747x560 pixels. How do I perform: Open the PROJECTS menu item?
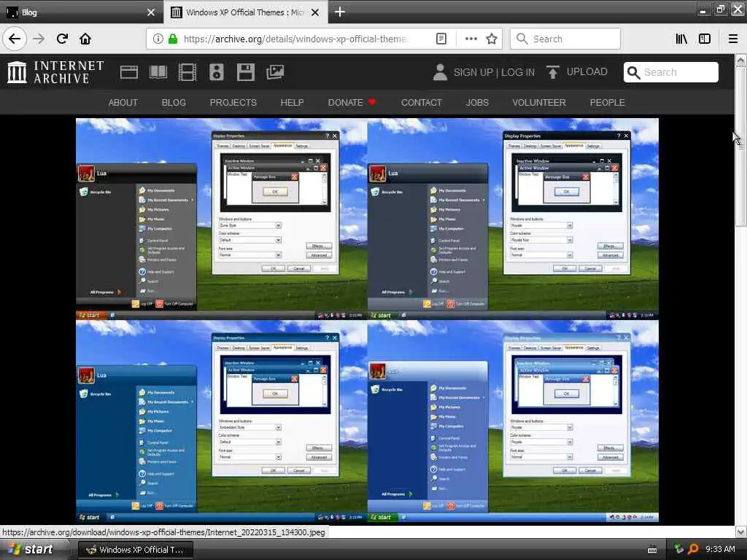pos(233,102)
